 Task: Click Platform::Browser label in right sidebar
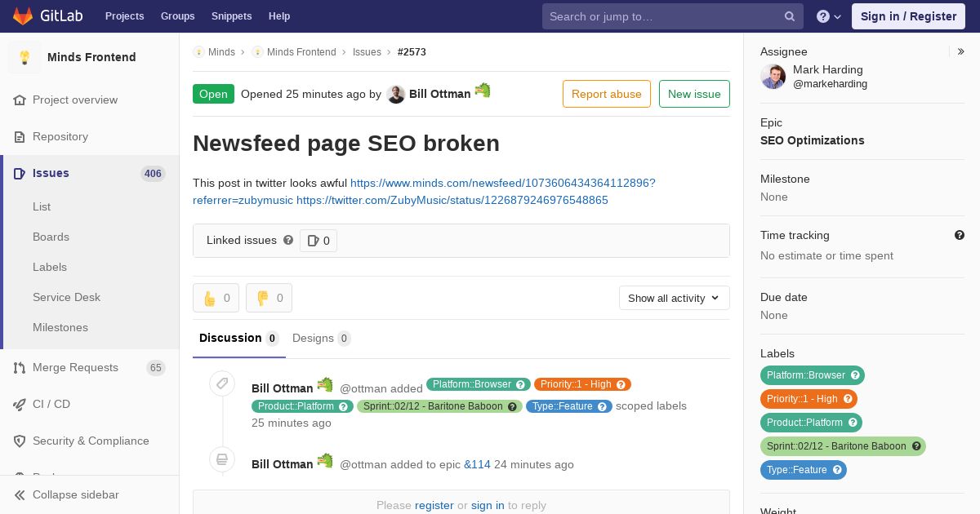[x=813, y=375]
